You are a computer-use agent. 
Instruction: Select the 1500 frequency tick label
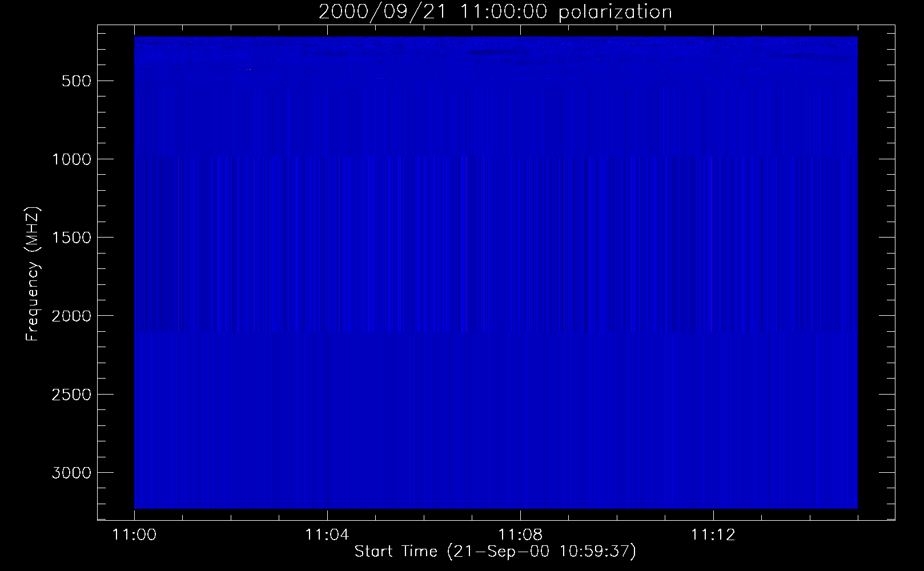(x=71, y=238)
